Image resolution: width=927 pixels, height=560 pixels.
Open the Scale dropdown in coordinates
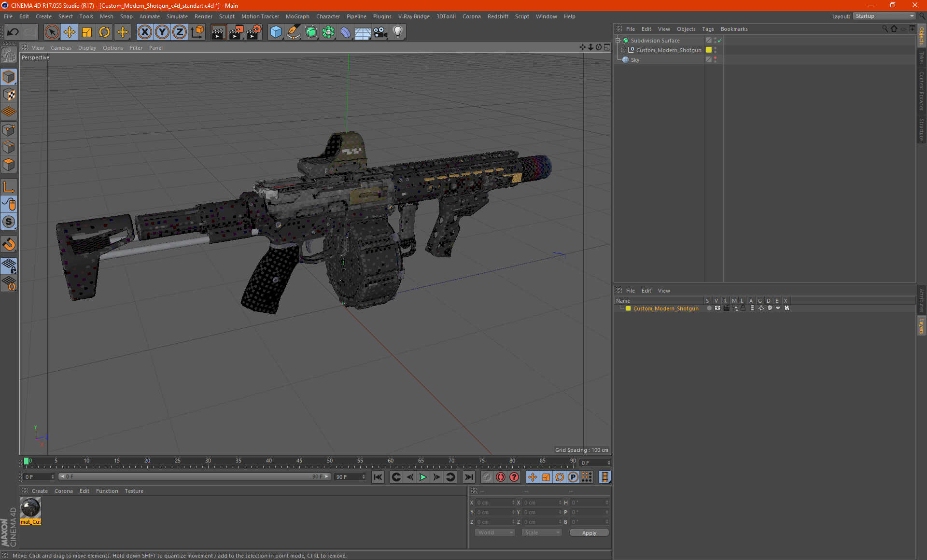pos(542,532)
